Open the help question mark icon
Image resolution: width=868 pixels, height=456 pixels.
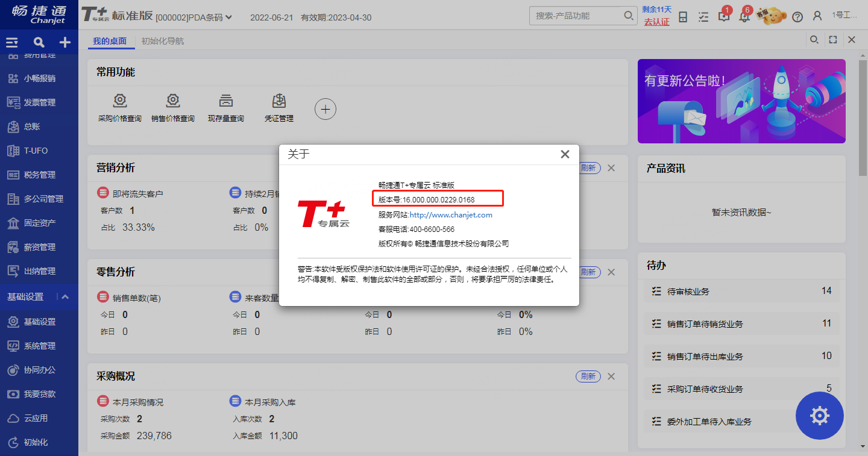(x=797, y=17)
